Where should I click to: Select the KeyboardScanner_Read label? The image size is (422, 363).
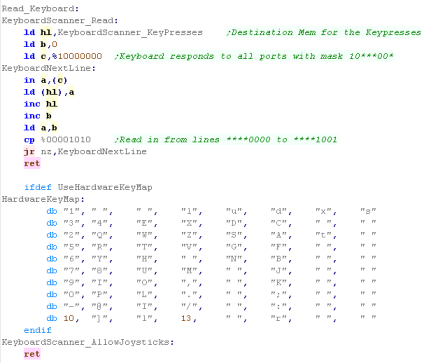(60, 20)
